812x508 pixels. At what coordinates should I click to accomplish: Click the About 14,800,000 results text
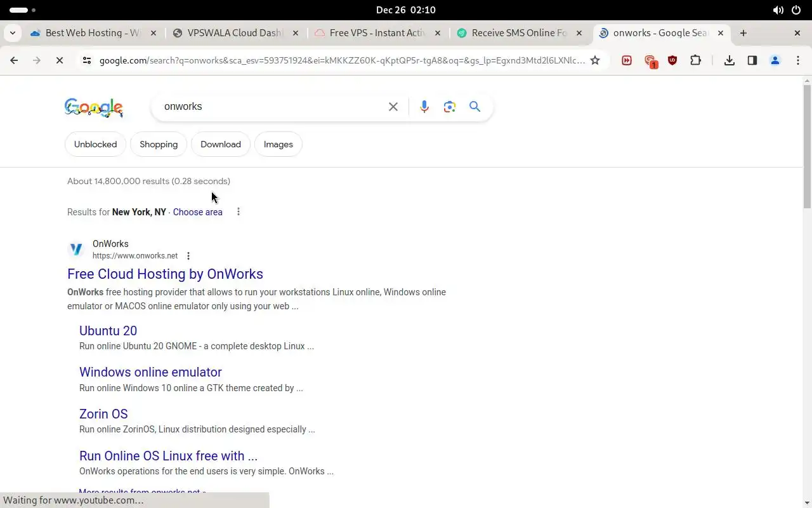pyautogui.click(x=148, y=181)
